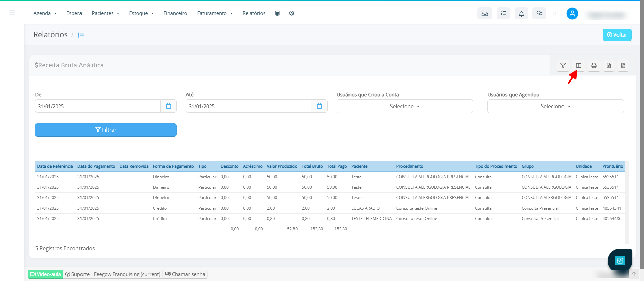Click Total Bruto column header
Image resolution: width=644 pixels, height=281 pixels.
tap(312, 166)
